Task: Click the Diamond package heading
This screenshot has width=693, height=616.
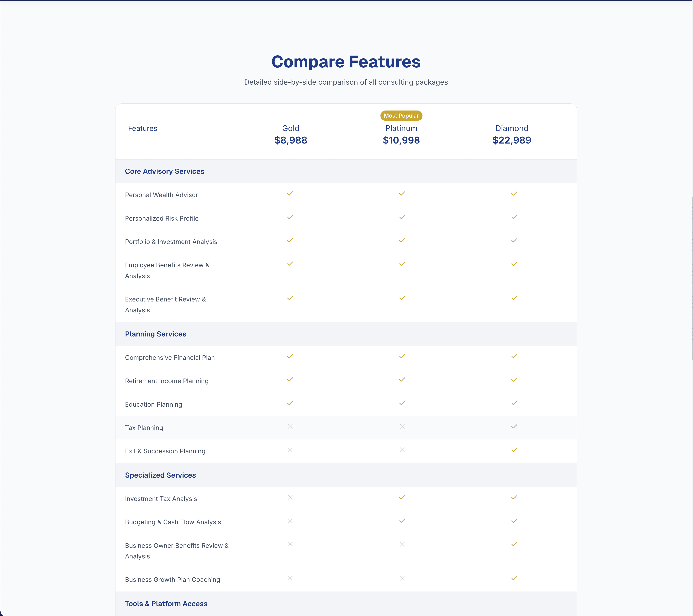Action: (x=512, y=128)
